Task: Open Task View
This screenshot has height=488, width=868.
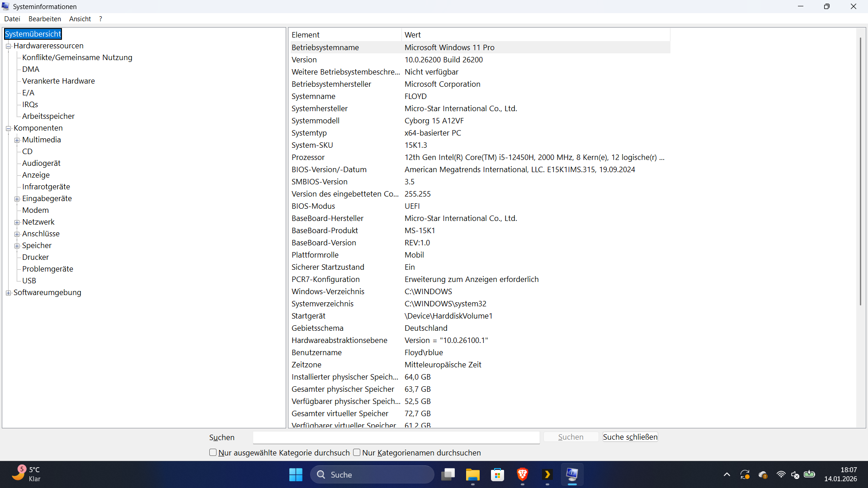Action: 448,474
